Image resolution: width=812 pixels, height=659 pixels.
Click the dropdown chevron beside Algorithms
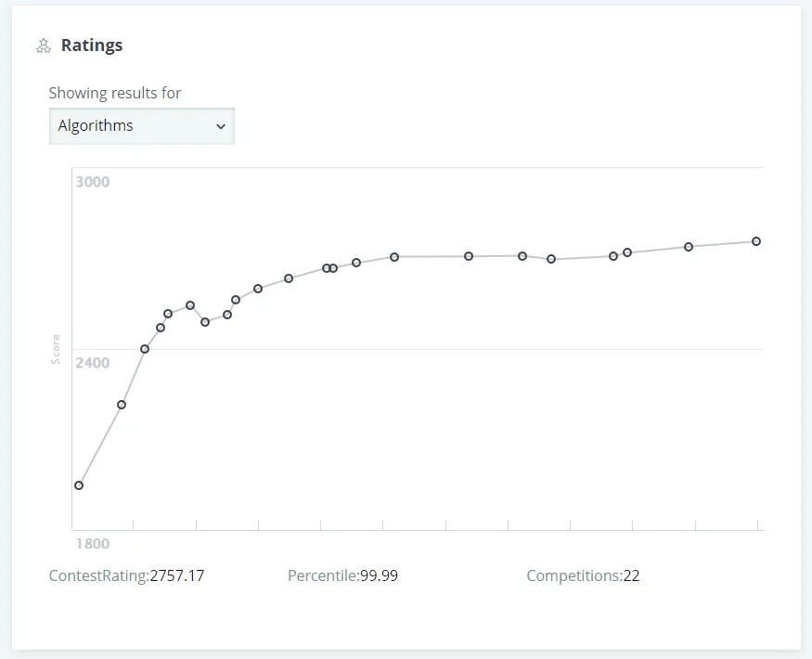click(221, 126)
